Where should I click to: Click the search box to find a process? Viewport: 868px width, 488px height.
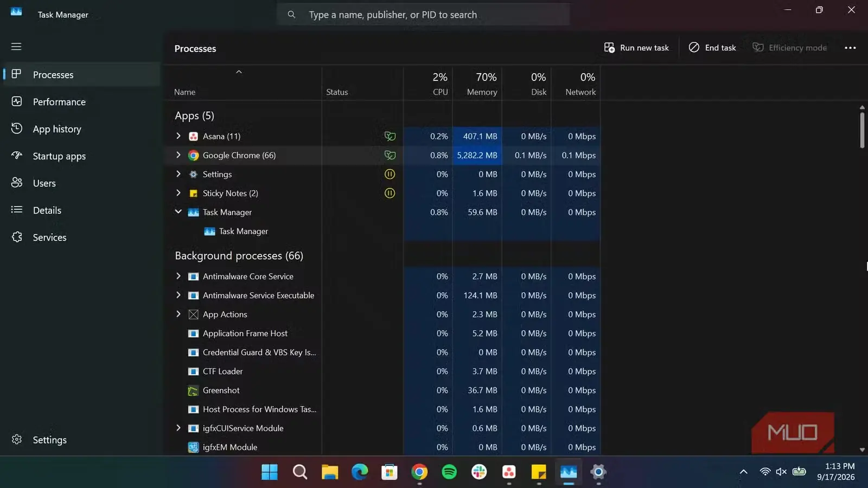(x=423, y=15)
